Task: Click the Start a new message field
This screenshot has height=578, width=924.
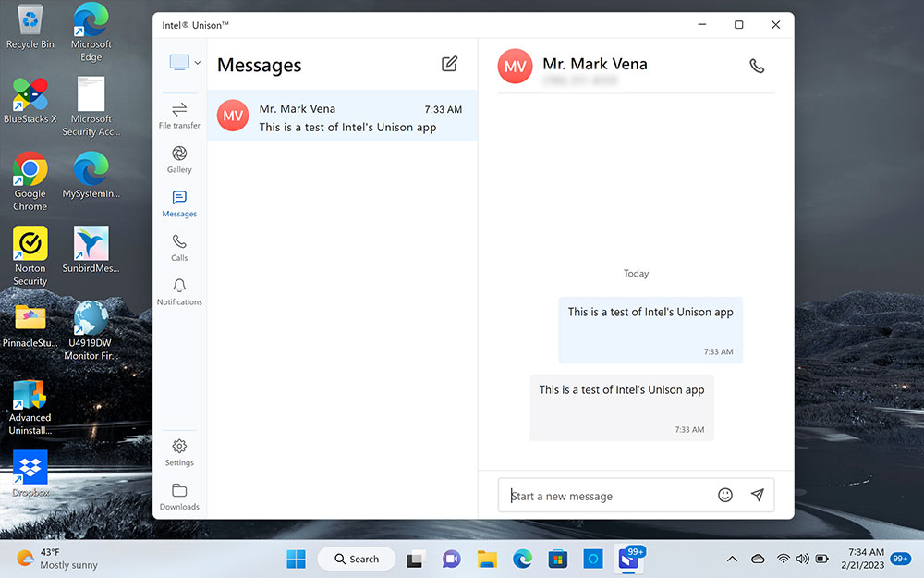Action: 601,495
